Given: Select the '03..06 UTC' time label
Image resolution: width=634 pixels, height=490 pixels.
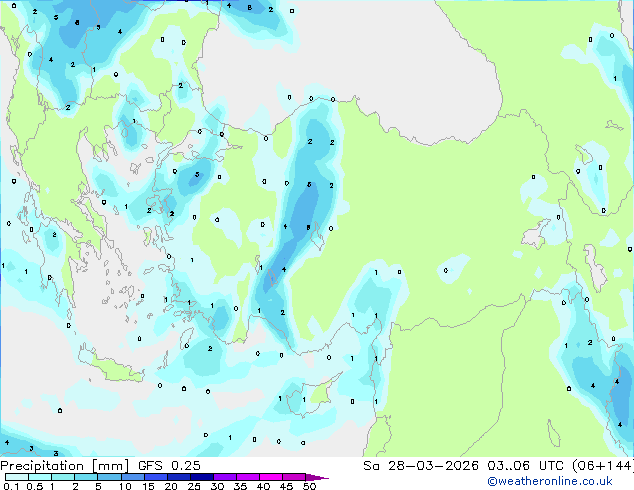Looking at the screenshot, I should tap(525, 466).
